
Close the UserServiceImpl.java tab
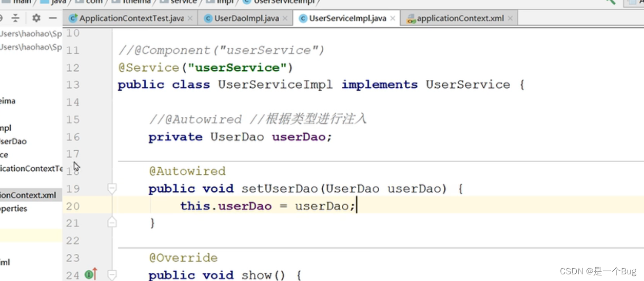[x=393, y=18]
